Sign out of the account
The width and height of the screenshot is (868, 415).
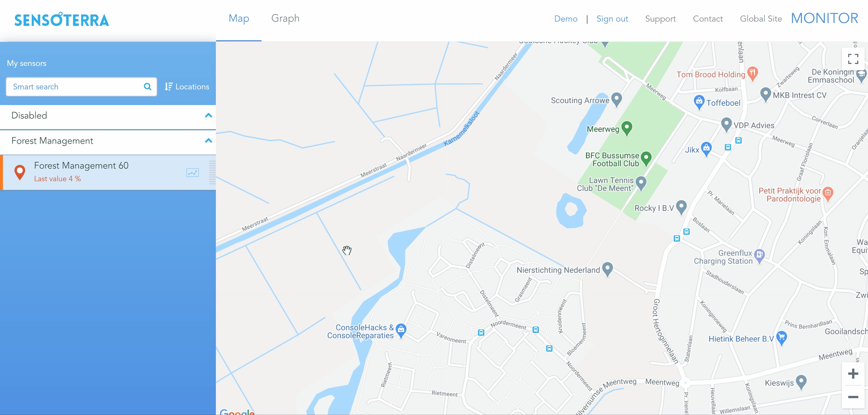pyautogui.click(x=612, y=19)
